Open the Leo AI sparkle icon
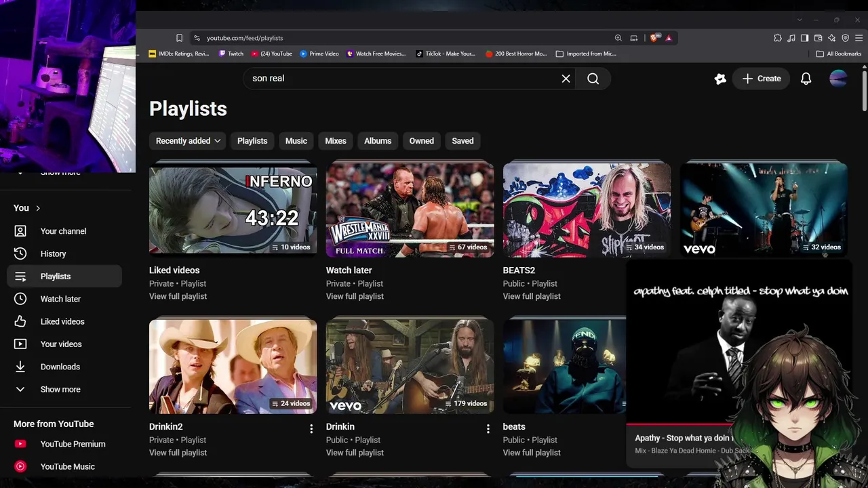Viewport: 868px width, 488px height. (832, 38)
